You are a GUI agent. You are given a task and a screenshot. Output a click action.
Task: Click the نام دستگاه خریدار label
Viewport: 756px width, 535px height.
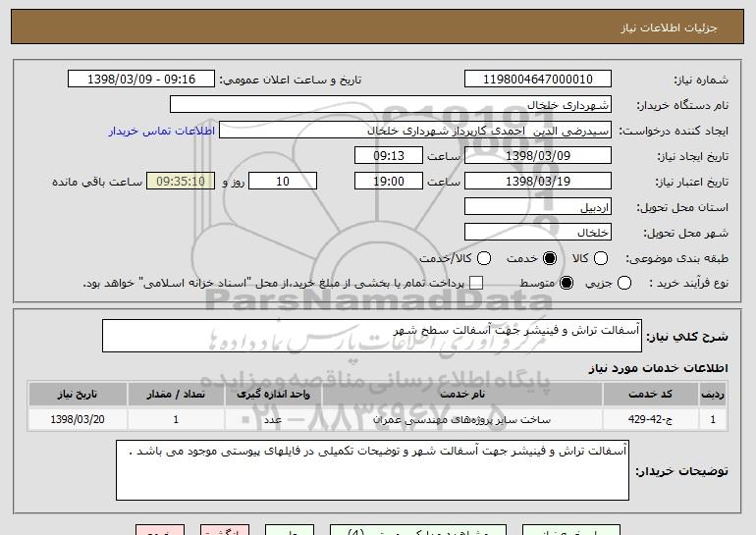click(x=682, y=105)
